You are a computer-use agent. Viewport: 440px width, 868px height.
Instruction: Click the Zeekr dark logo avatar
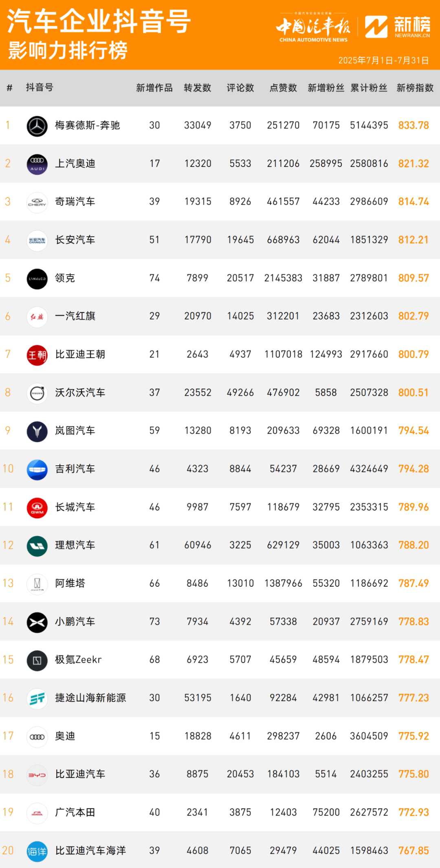pos(37,660)
